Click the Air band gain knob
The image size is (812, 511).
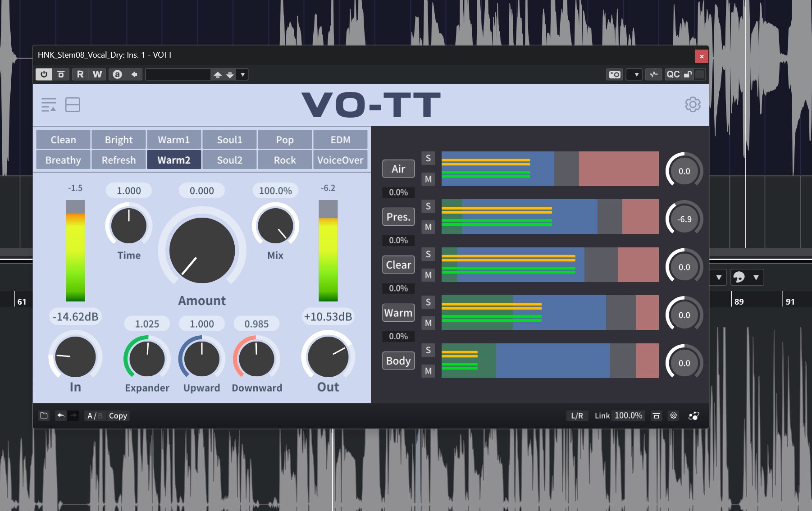point(684,171)
